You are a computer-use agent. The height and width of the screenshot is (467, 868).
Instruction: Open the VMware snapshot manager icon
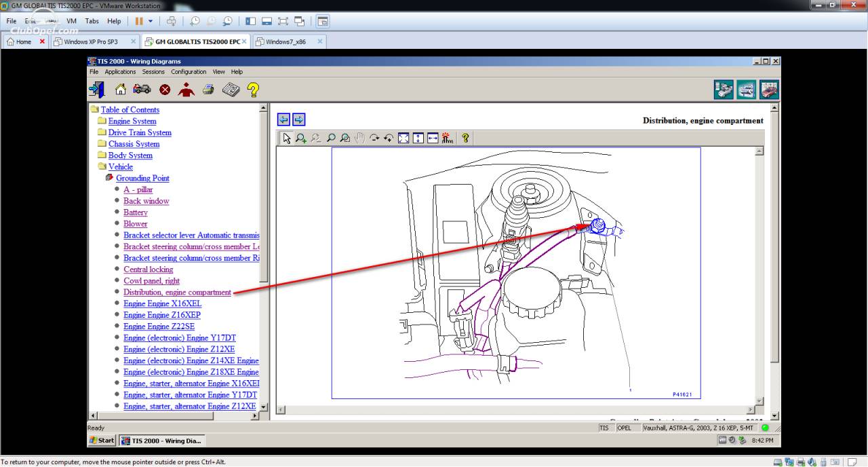tap(228, 21)
